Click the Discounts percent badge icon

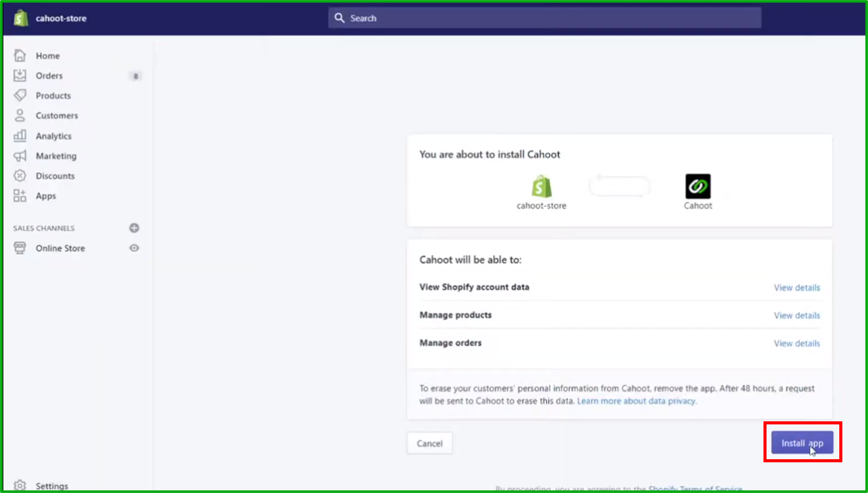pos(20,176)
